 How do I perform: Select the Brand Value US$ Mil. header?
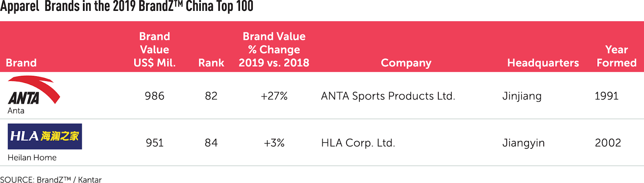pos(155,50)
